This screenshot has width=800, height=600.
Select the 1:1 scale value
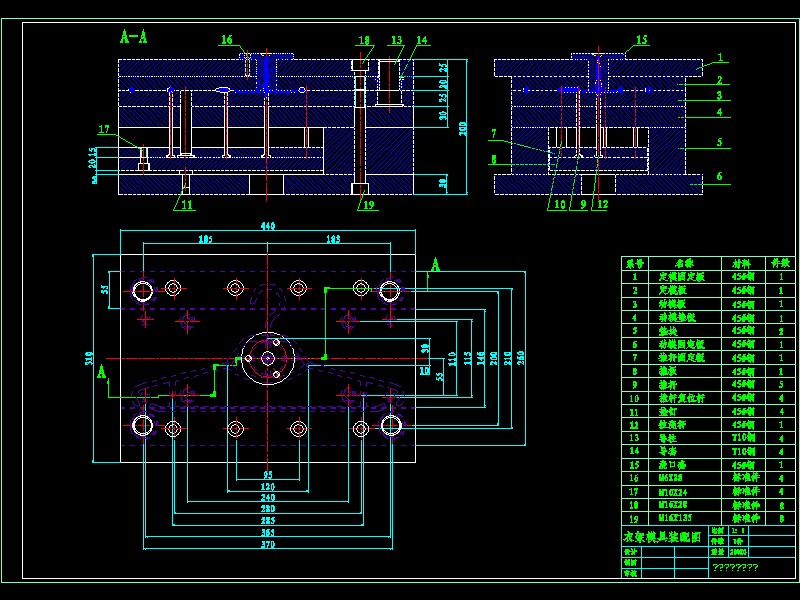click(x=737, y=530)
